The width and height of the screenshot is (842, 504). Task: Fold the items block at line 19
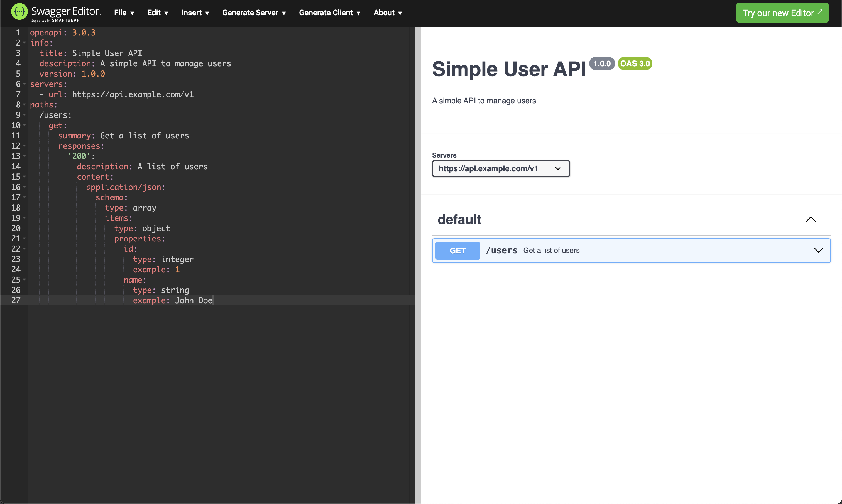25,218
